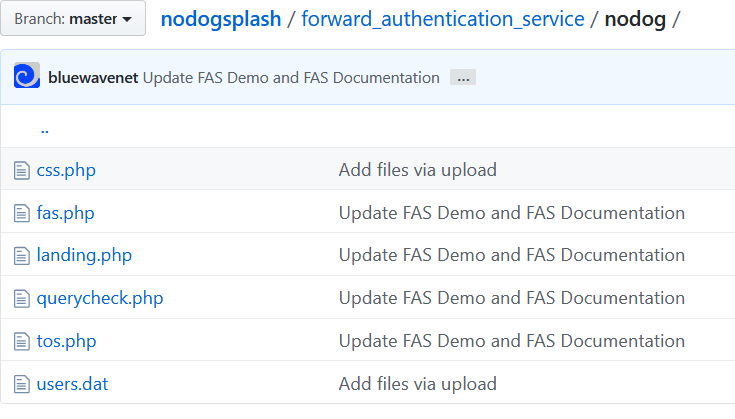Click the file icon beside querycheck.php
Image resolution: width=735 pixels, height=419 pixels.
(22, 299)
